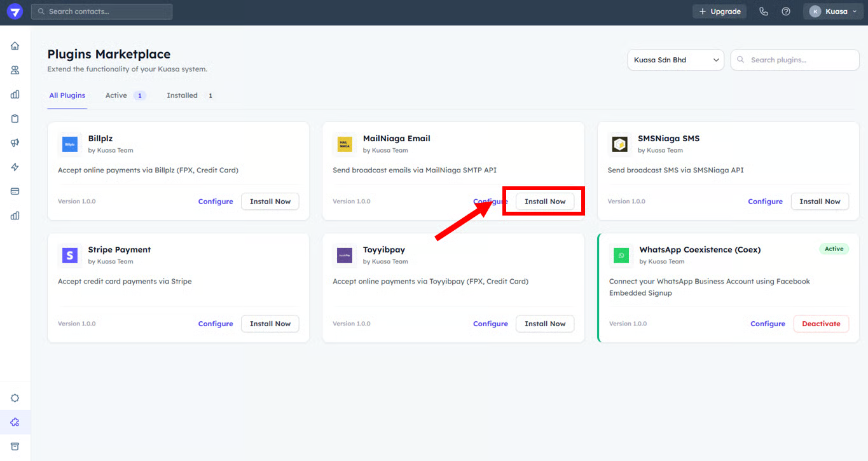Open the help question mark icon
The height and width of the screenshot is (461, 868).
786,11
